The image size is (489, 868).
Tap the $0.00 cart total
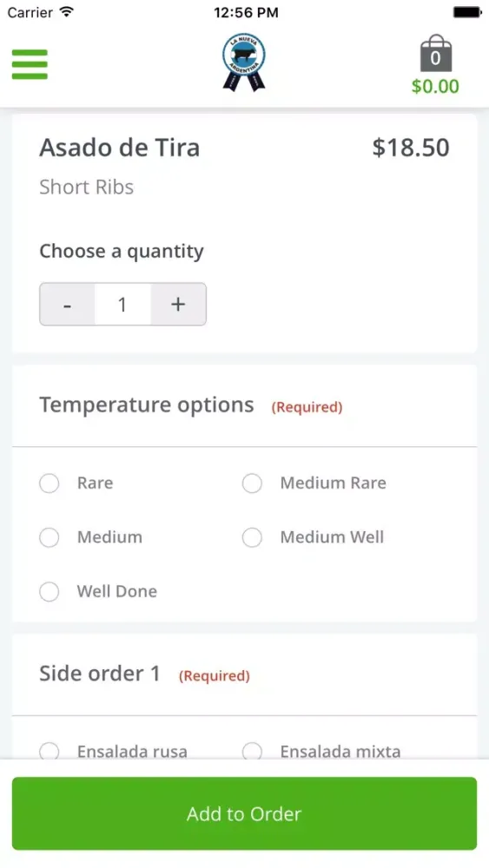pyautogui.click(x=435, y=86)
